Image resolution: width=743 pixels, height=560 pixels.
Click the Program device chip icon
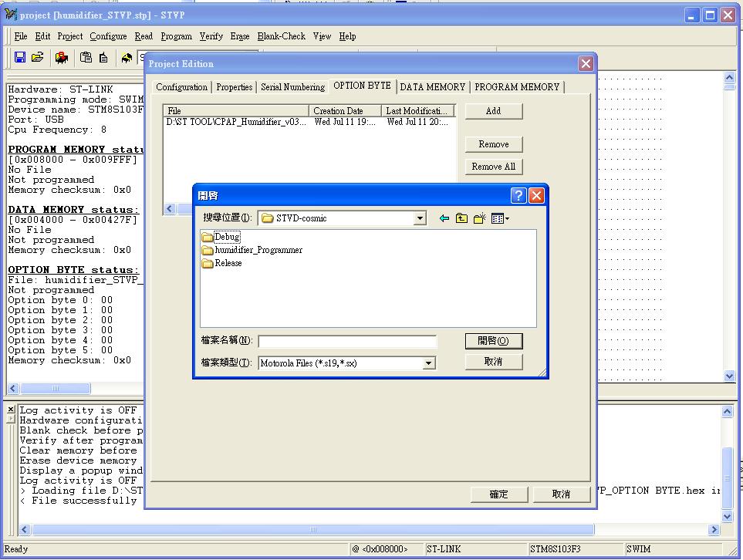tap(60, 57)
